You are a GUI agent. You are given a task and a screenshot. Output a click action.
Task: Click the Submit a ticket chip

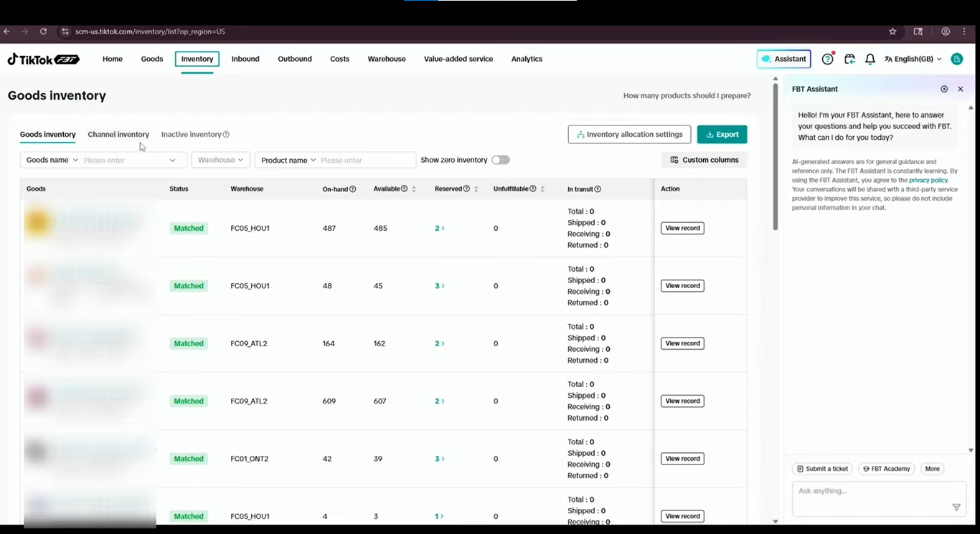click(x=822, y=469)
